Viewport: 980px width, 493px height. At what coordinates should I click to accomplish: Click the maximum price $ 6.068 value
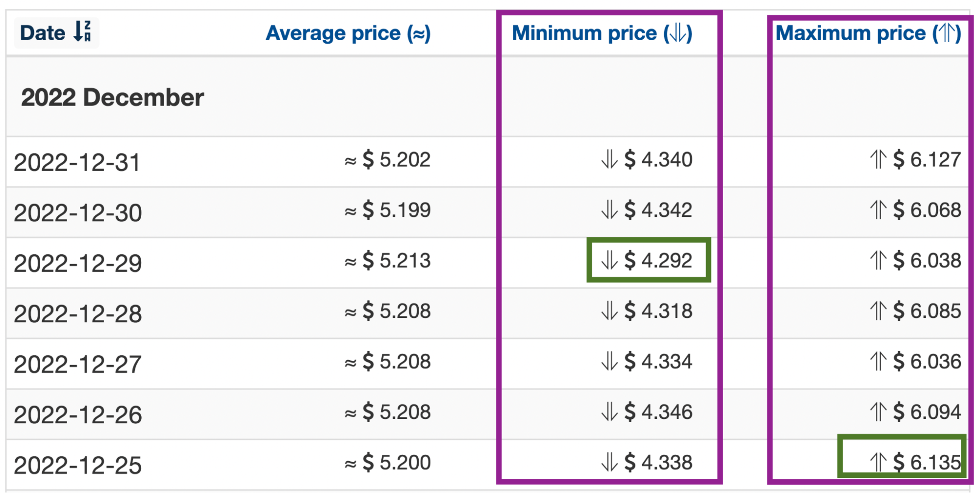point(927,209)
